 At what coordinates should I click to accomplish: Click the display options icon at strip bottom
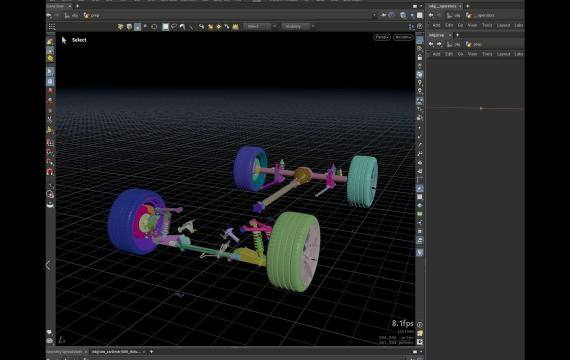[420, 252]
